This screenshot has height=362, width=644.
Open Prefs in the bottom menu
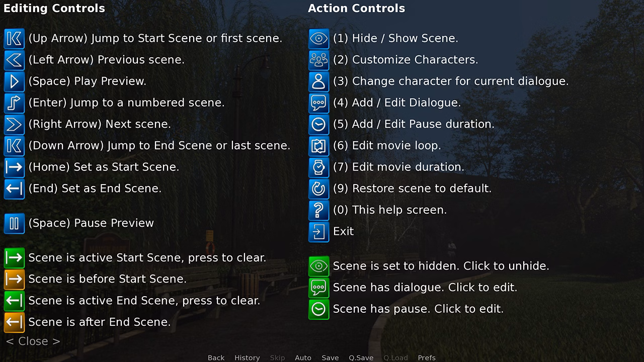tap(427, 357)
